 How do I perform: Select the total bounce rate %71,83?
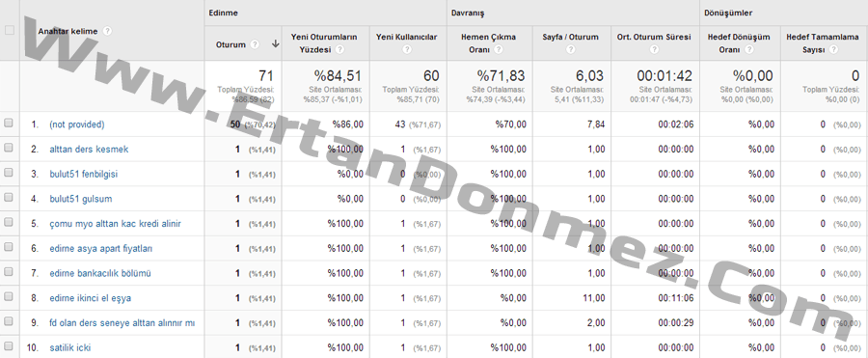(501, 76)
